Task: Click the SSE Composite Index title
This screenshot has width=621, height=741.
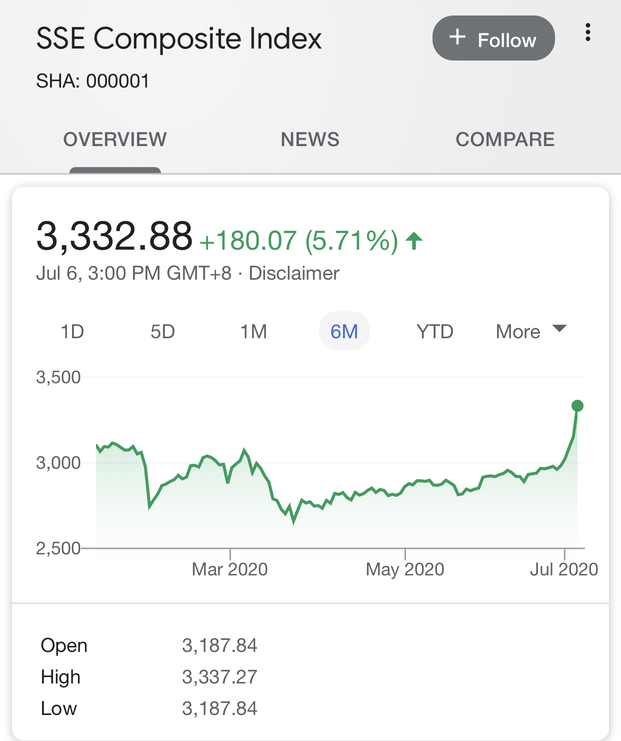Action: coord(179,40)
